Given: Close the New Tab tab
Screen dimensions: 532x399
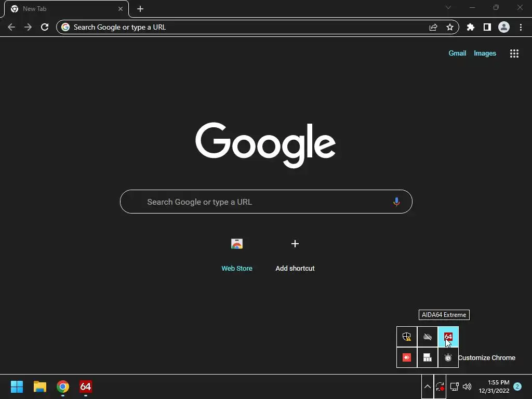Looking at the screenshot, I should (121, 9).
